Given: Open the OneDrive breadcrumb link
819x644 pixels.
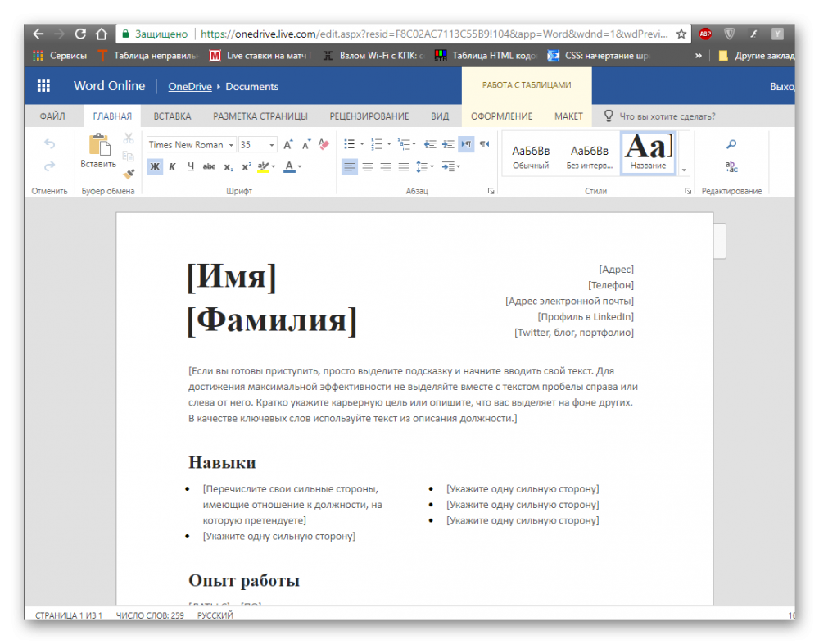Looking at the screenshot, I should click(190, 87).
